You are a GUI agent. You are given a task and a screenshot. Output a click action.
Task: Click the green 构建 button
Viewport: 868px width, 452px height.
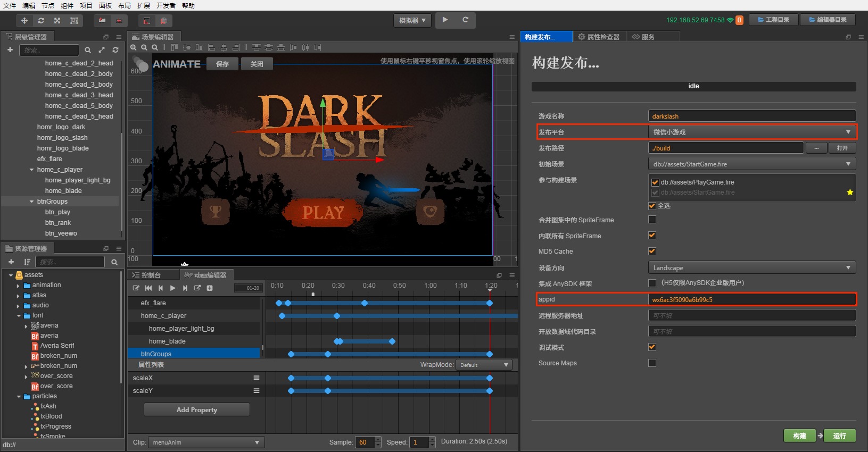(799, 436)
